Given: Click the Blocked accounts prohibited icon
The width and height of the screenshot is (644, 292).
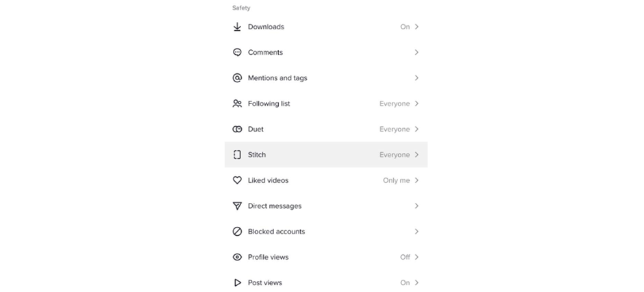Looking at the screenshot, I should tap(237, 232).
